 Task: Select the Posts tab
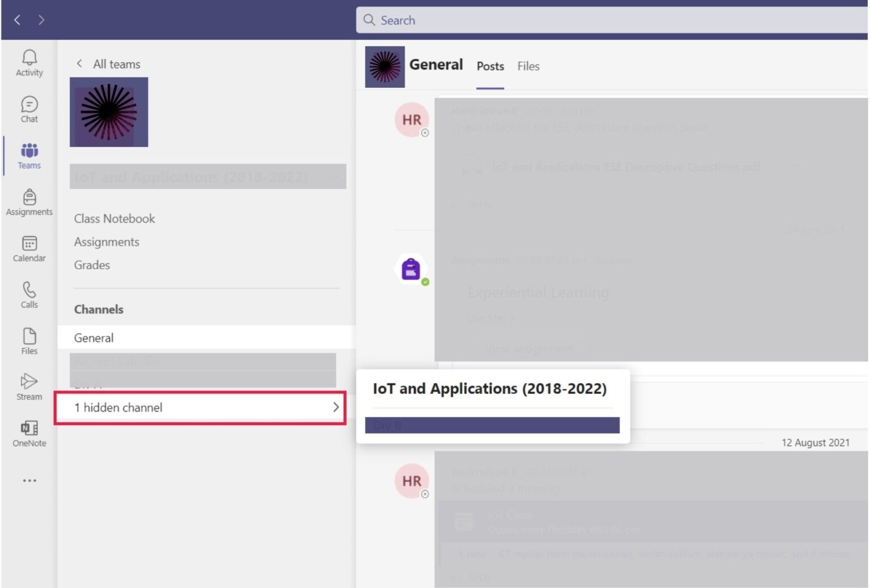489,66
